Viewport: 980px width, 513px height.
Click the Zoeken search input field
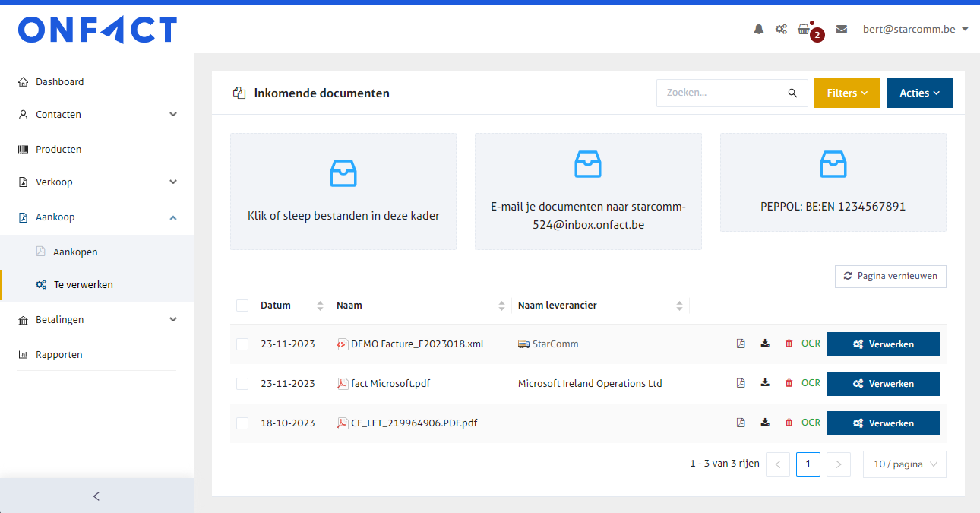(x=722, y=93)
